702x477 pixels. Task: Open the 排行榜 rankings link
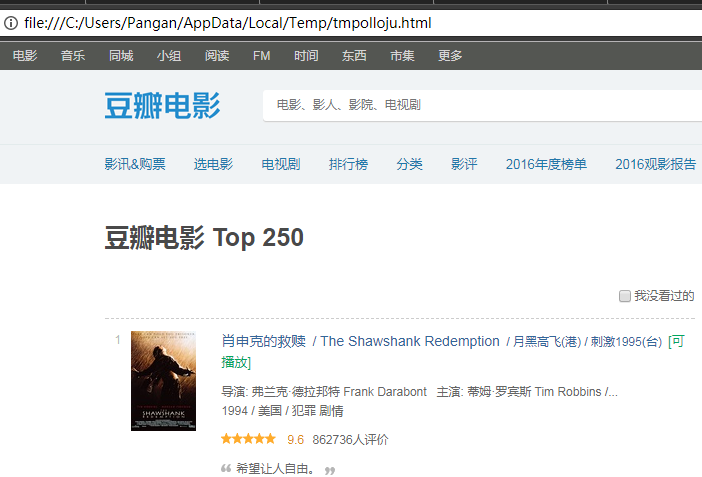pos(348,164)
